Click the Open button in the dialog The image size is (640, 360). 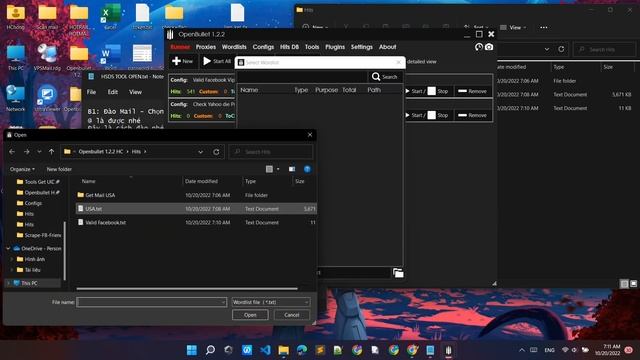[x=250, y=315]
